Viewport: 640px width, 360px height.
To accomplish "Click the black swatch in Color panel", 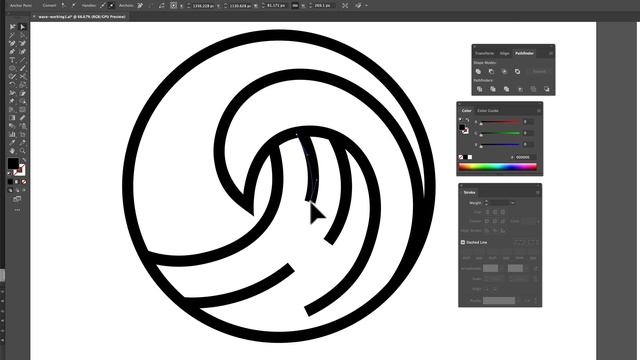I will click(x=465, y=157).
